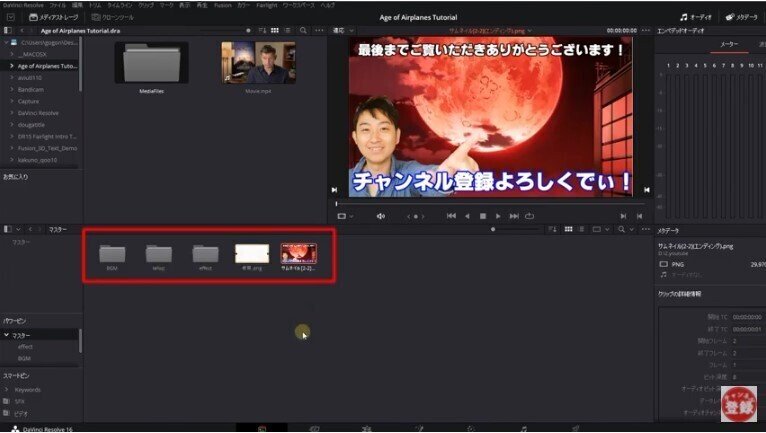Viewport: 766px width, 433px height.
Task: Adjust media storage thumbnail size slider
Action: [x=248, y=30]
